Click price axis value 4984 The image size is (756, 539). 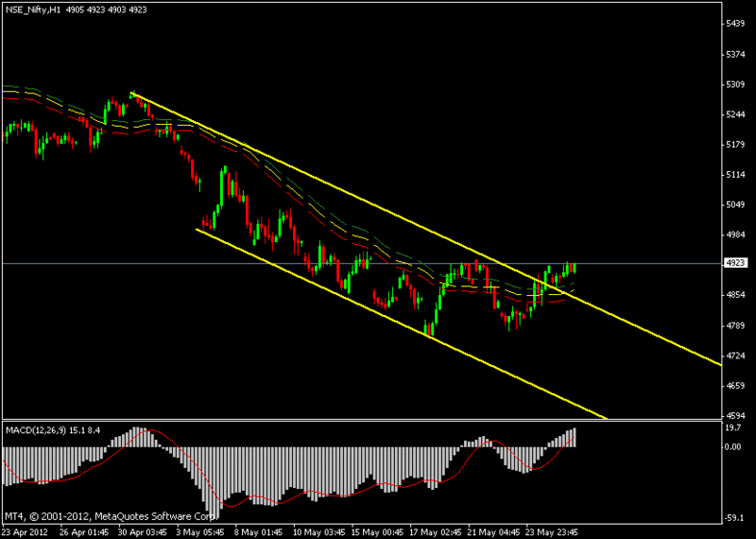735,235
